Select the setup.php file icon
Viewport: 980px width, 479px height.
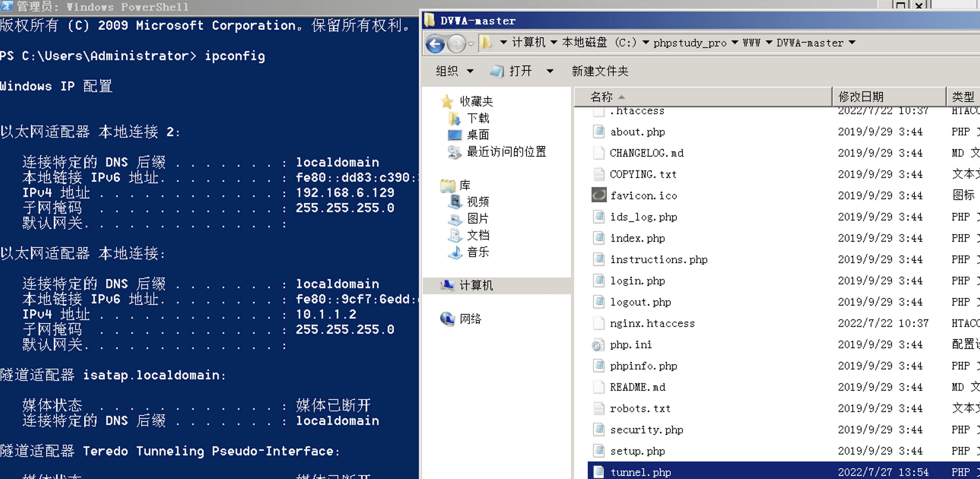598,451
